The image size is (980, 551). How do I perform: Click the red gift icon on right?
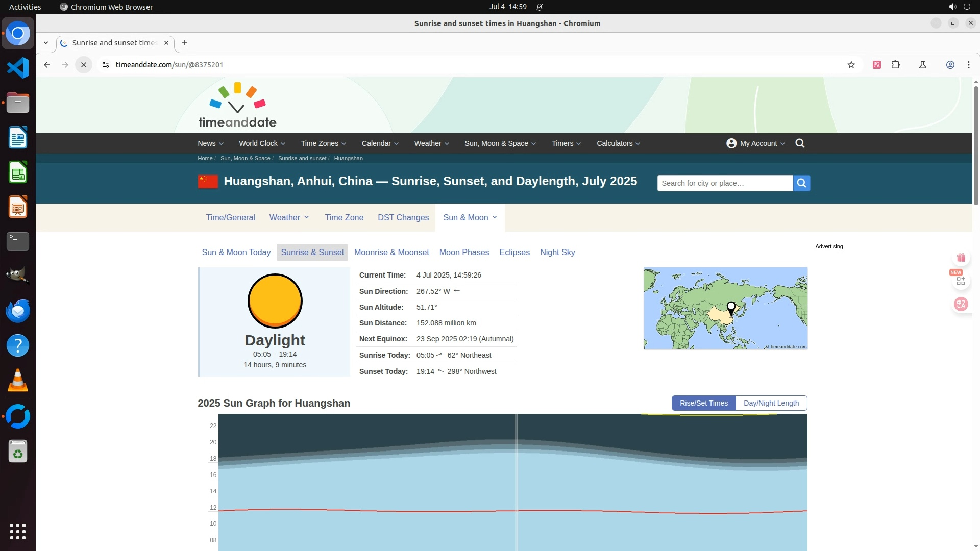click(961, 258)
